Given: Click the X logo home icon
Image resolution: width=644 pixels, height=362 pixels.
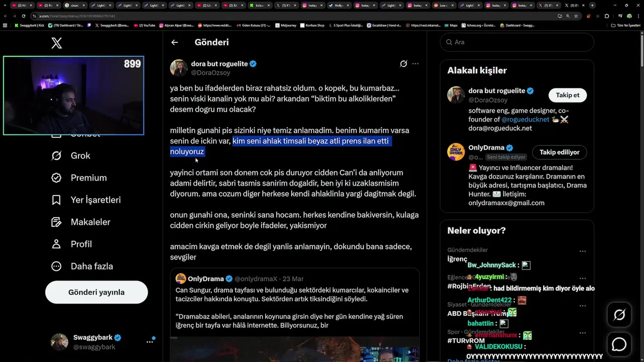Looking at the screenshot, I should click(x=57, y=43).
